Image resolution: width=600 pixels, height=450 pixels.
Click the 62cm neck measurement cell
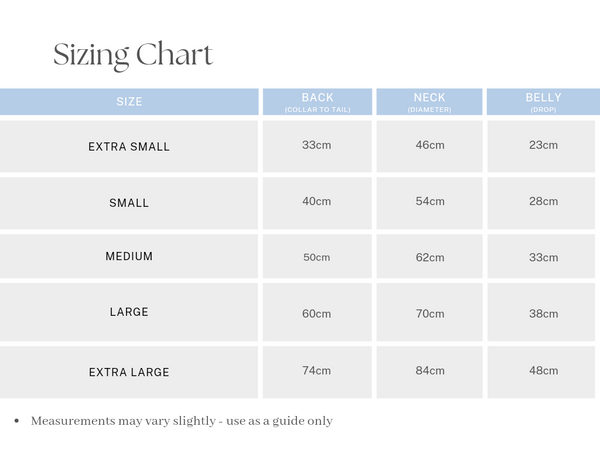click(x=430, y=257)
